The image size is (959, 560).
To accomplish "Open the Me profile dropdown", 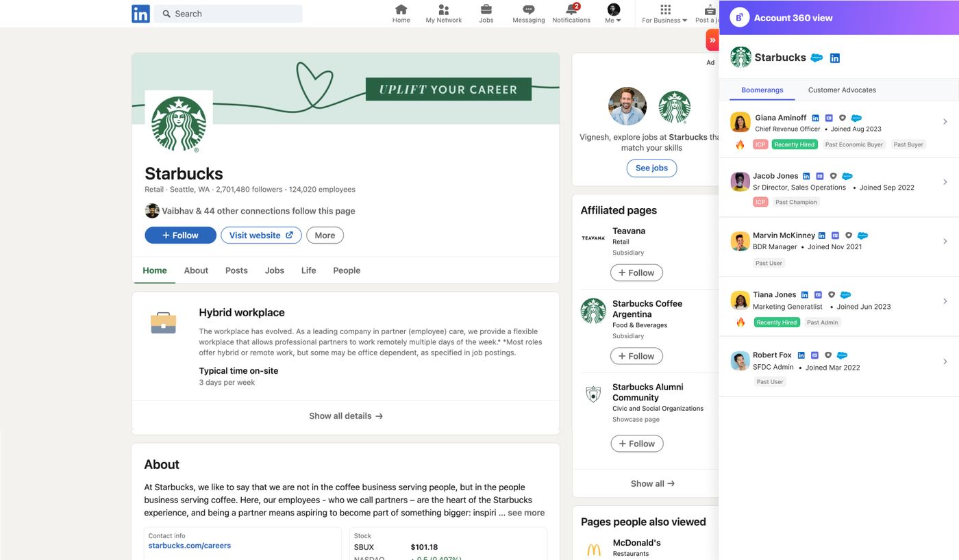I will (x=614, y=14).
